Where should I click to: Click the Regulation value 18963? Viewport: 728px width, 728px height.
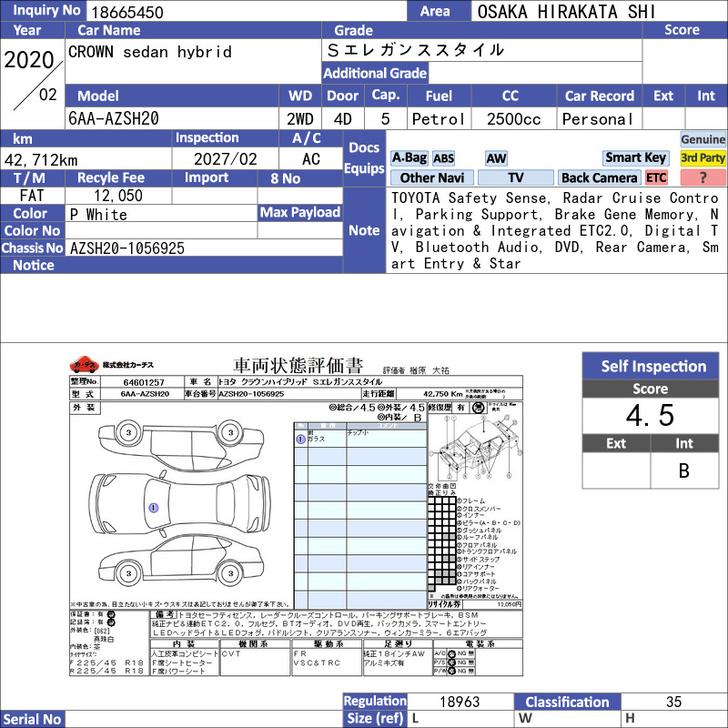pyautogui.click(x=460, y=702)
